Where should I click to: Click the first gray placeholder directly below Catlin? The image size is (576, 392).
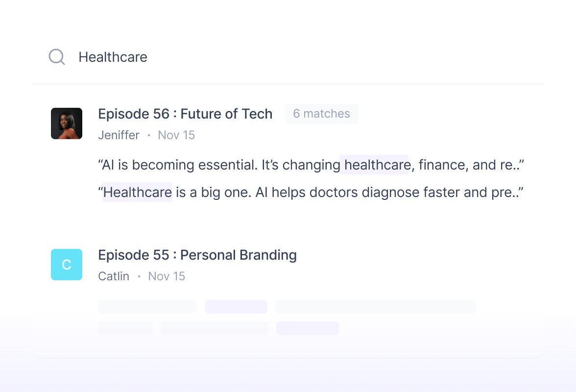click(147, 307)
